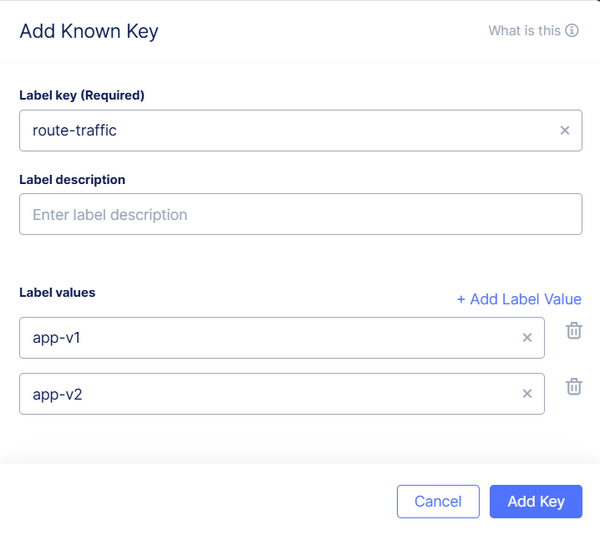Delete the app-v1 label value row
Image resolution: width=600 pixels, height=536 pixels.
[574, 330]
